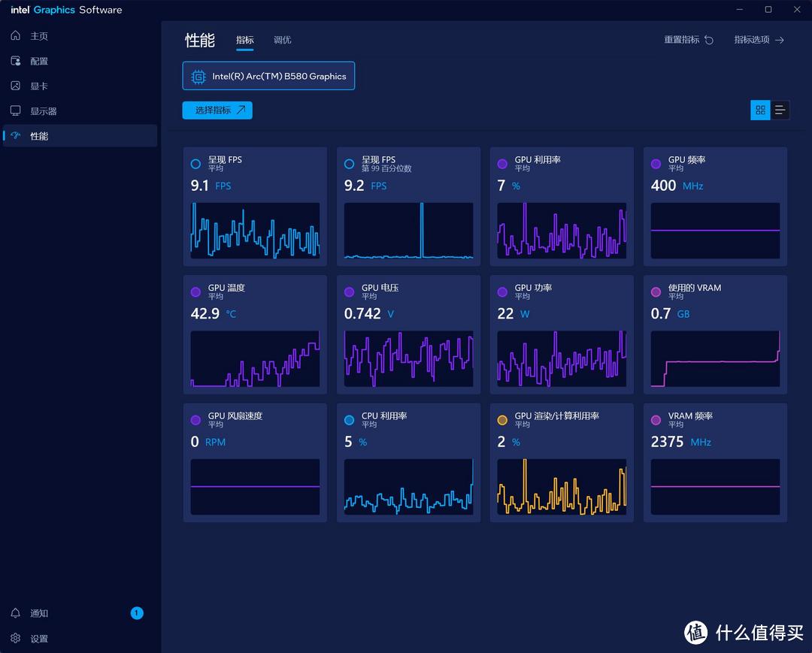Click the orange GPU 渲染/计算利用率 chart

(562, 486)
